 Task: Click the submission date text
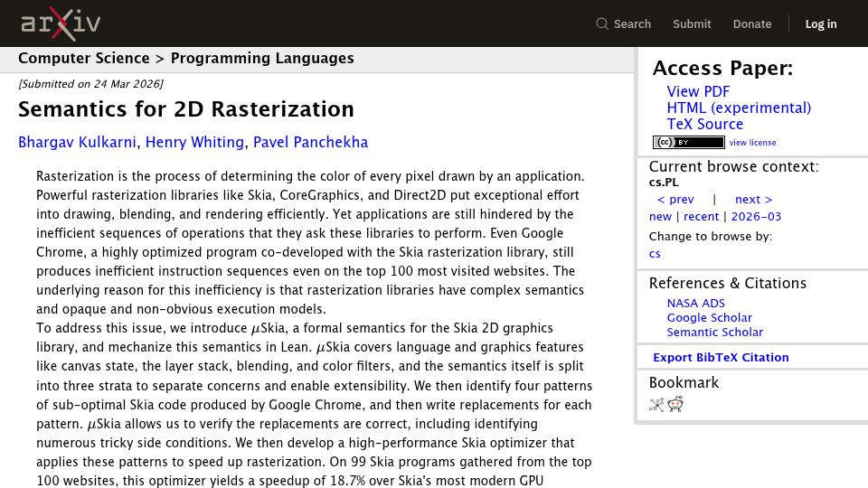[90, 84]
